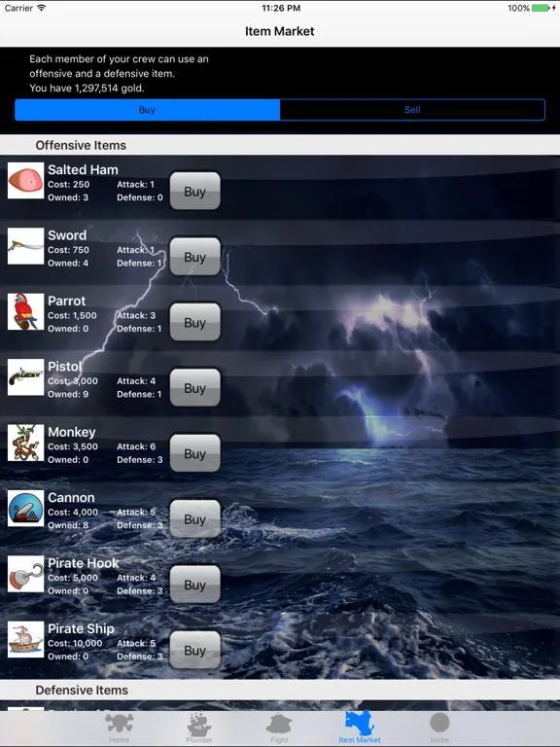Tap the Monkey item icon
Viewport: 560px width, 747px height.
pyautogui.click(x=25, y=443)
